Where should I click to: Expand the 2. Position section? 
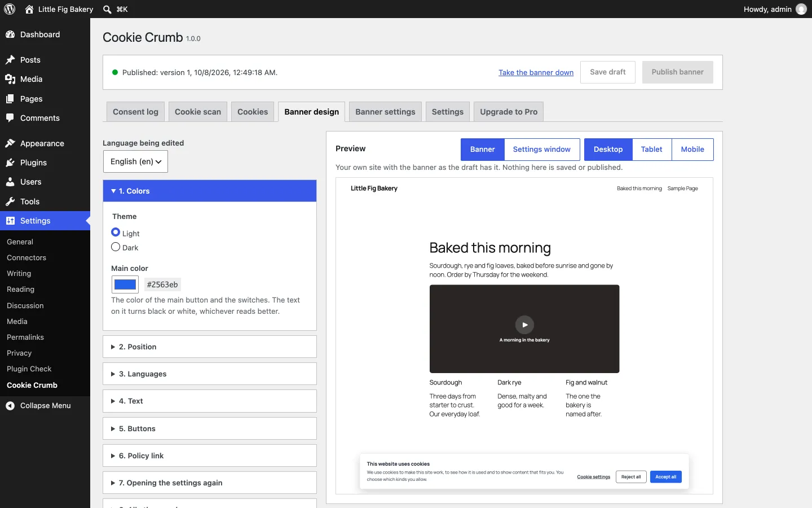(210, 347)
